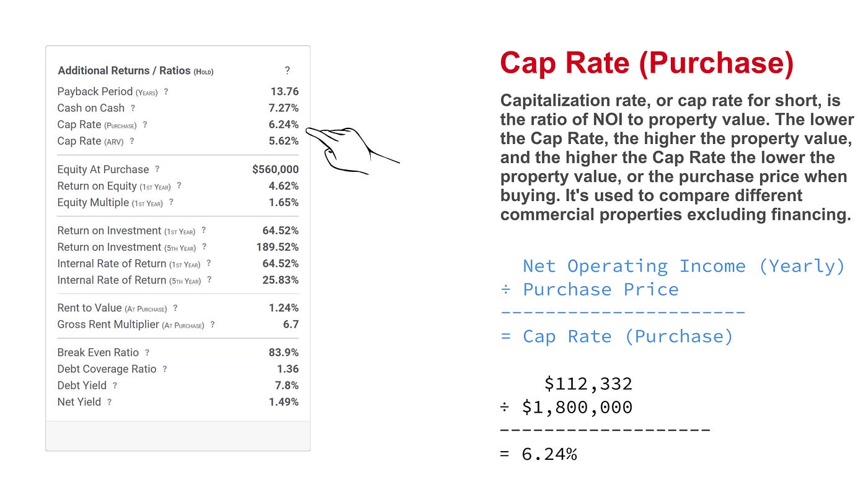
Task: Click the Equity Multiple question mark
Action: pyautogui.click(x=171, y=202)
